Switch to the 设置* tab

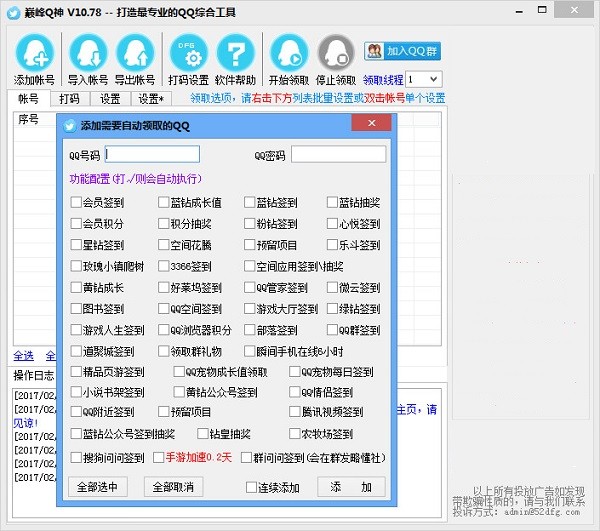(151, 99)
